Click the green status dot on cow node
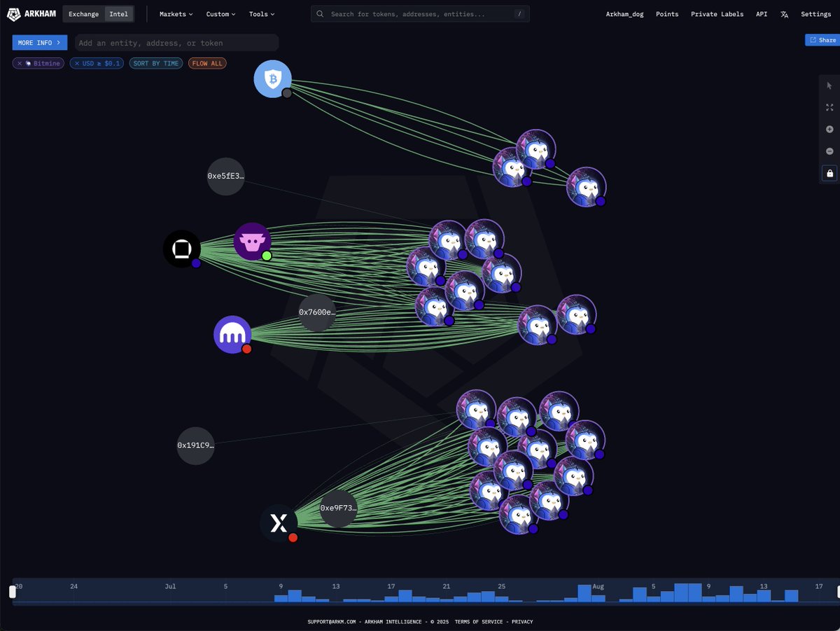The width and height of the screenshot is (840, 631). [267, 256]
